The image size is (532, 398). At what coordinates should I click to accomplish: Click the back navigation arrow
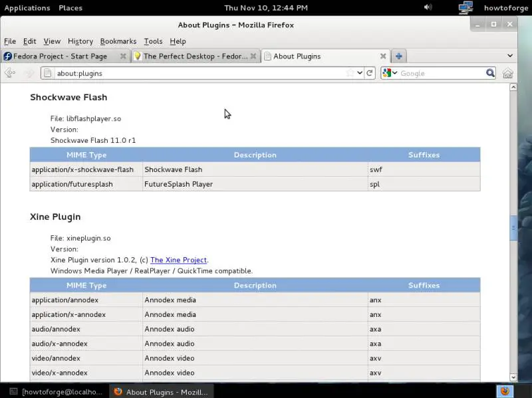click(10, 73)
